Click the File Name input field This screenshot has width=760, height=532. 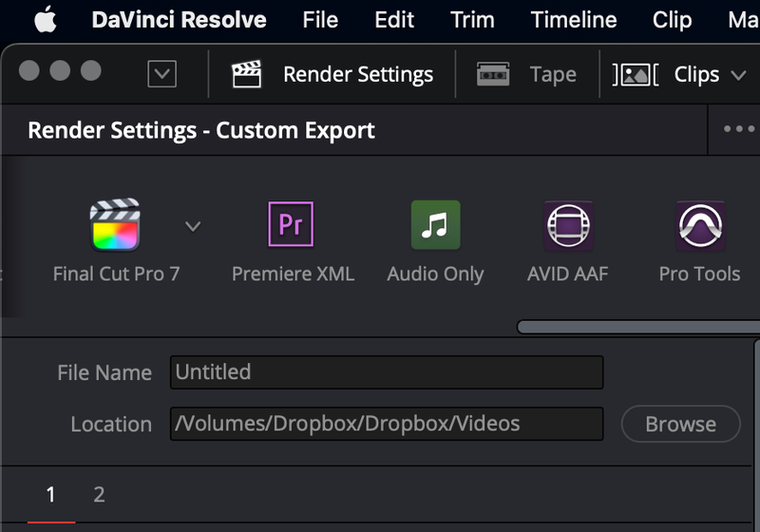click(387, 372)
